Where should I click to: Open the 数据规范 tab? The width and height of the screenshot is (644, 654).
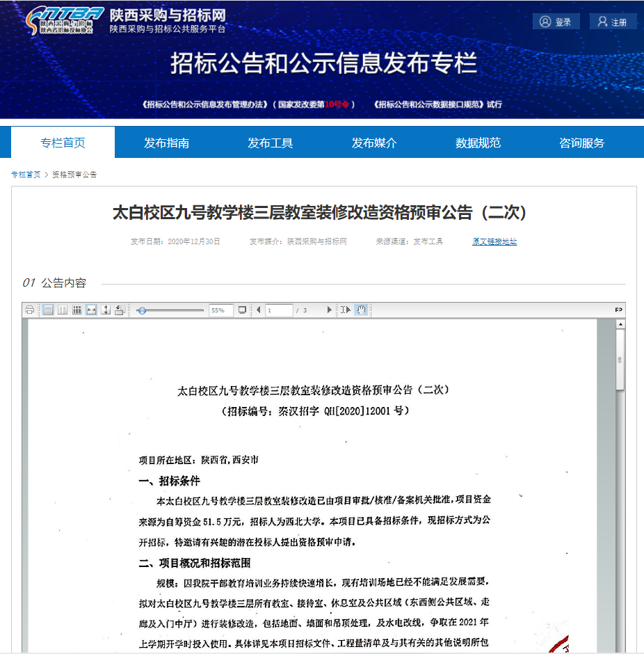click(x=478, y=143)
